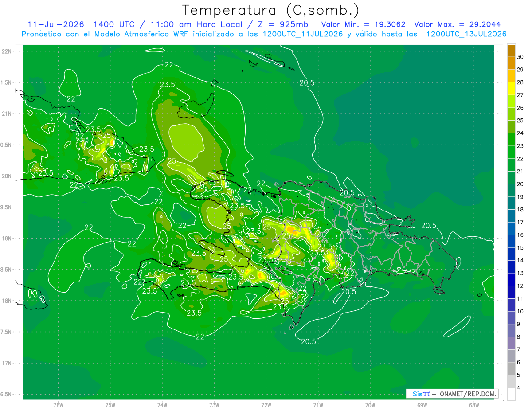Screen dimensions: 532x411
Task: Click '1200UTC_13JUL2026' valid-until time text
Action: click(466, 34)
